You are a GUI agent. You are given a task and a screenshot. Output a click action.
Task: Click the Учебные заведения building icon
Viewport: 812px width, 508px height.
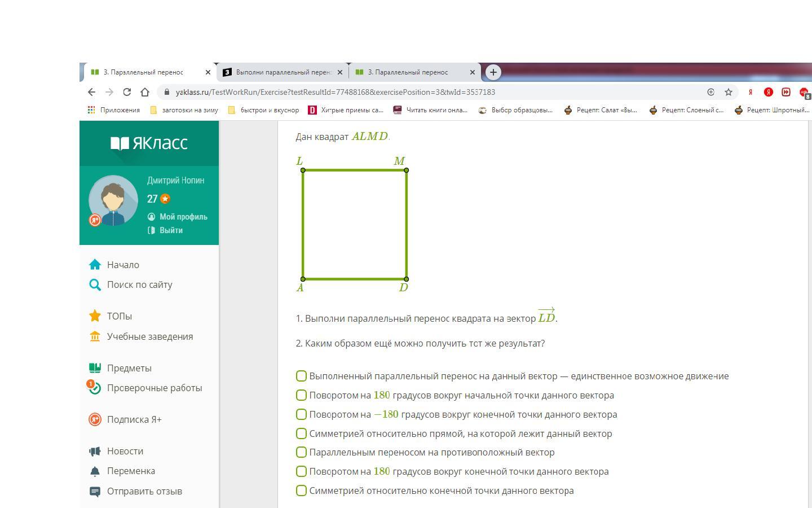(x=95, y=336)
